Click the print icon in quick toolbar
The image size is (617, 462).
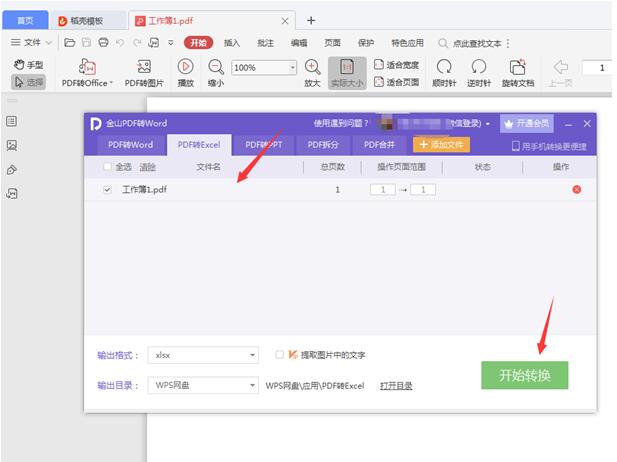point(103,43)
